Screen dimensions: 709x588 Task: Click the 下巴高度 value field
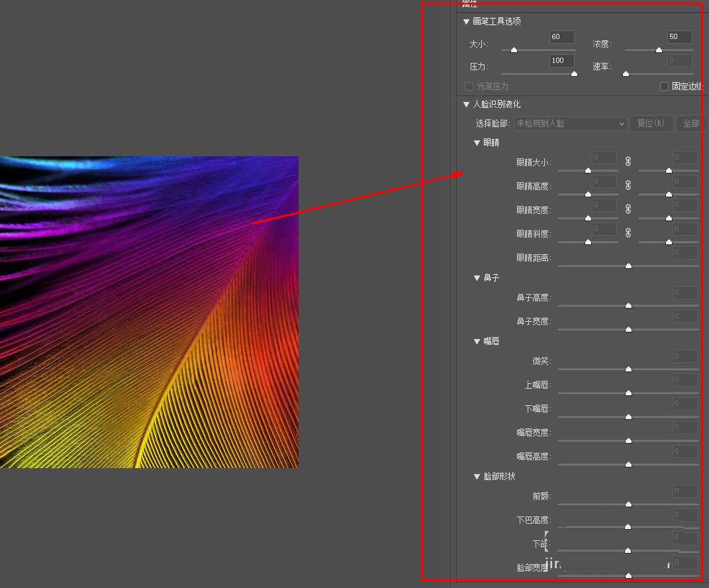(685, 514)
